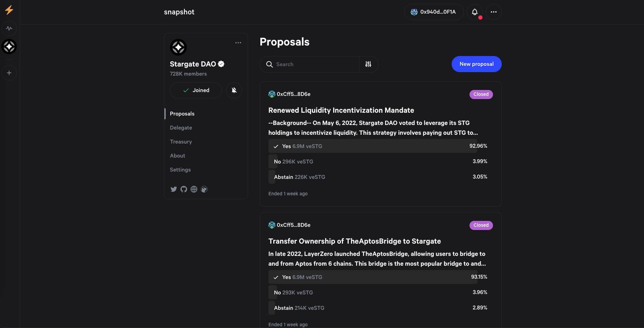
Task: Open the About menu item
Action: tap(177, 156)
